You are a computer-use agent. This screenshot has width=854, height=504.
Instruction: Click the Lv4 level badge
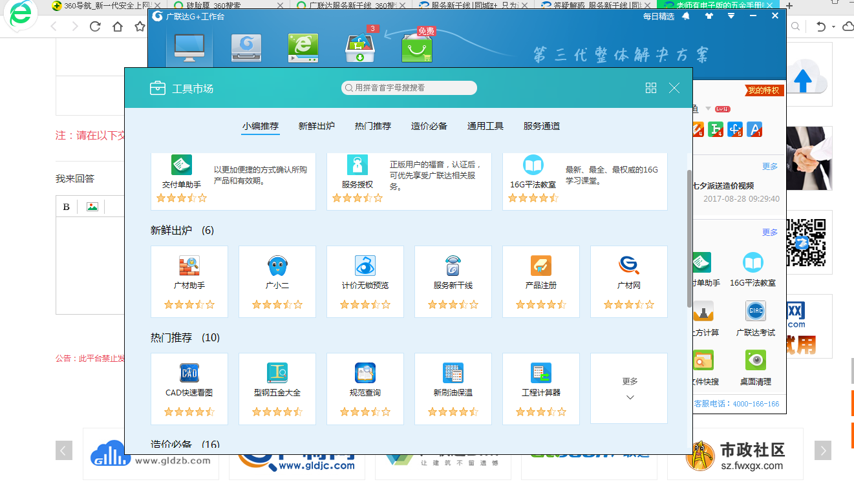coord(723,109)
